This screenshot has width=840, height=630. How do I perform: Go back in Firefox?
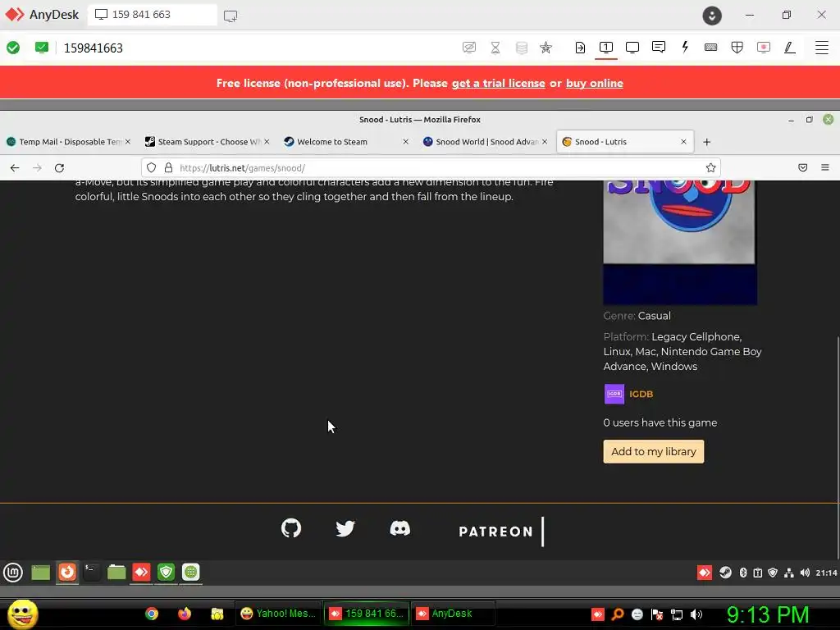(15, 167)
